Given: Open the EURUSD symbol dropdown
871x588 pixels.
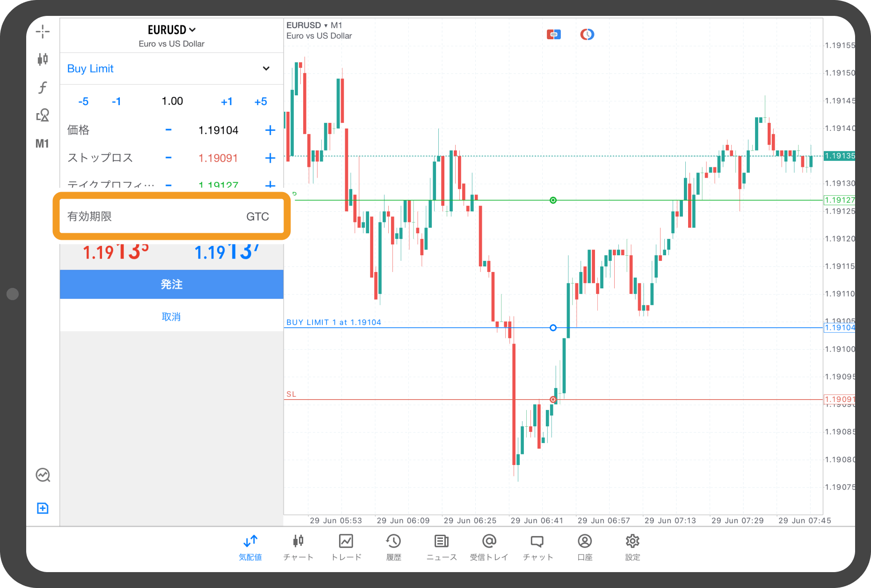Looking at the screenshot, I should click(172, 30).
